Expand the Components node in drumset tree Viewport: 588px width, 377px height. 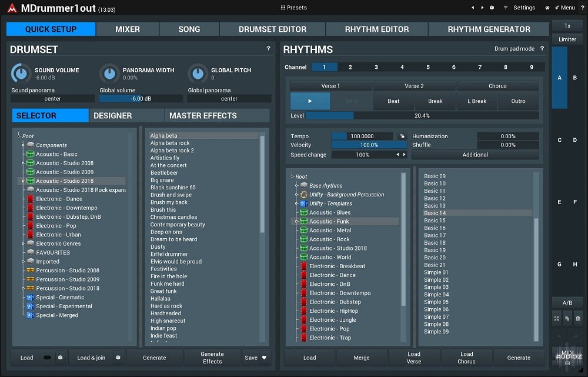(24, 145)
